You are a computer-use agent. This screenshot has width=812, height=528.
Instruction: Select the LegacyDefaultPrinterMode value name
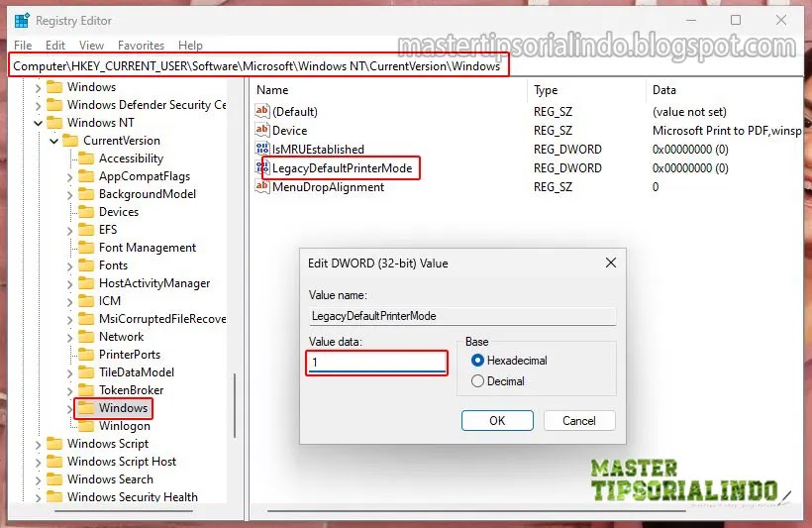342,167
